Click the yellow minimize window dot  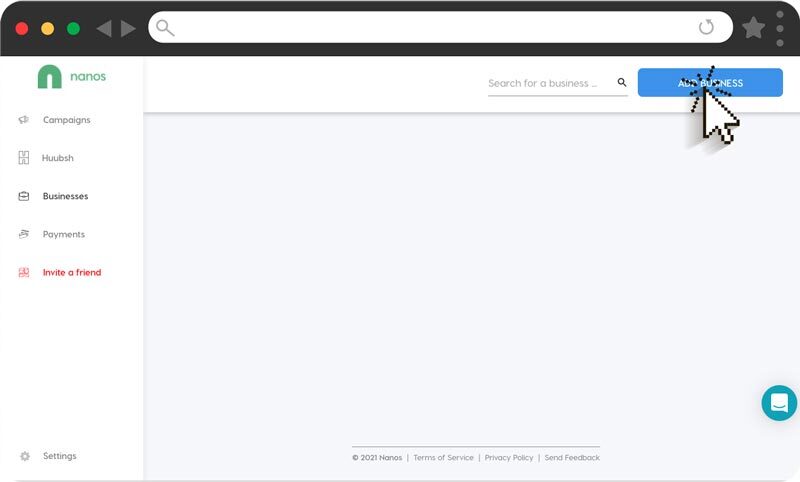pos(47,29)
